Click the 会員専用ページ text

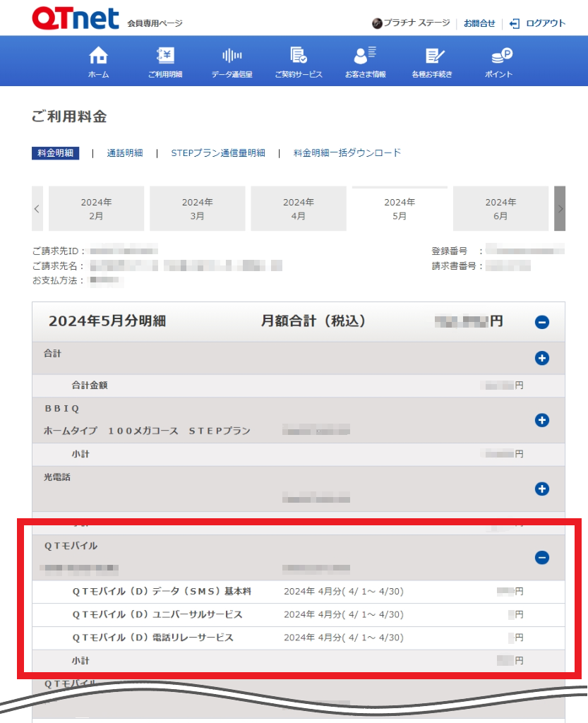155,23
